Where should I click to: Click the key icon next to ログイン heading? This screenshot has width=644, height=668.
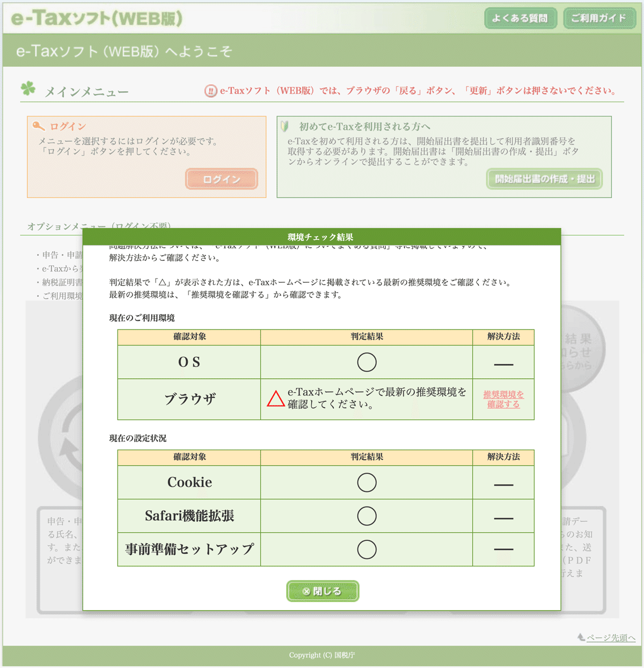click(x=38, y=126)
